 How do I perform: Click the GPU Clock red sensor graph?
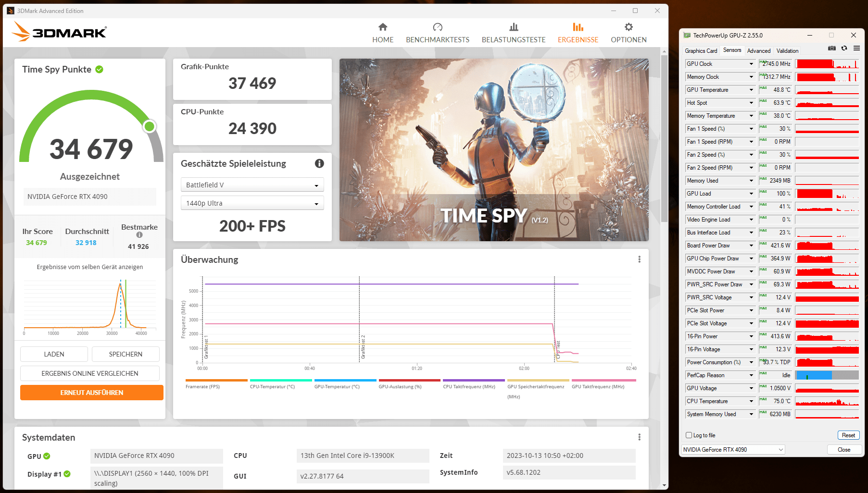click(827, 64)
